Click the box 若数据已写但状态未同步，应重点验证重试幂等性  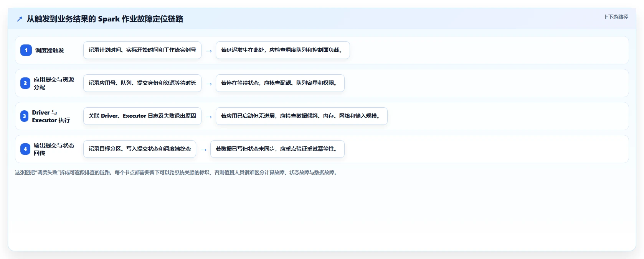click(277, 149)
